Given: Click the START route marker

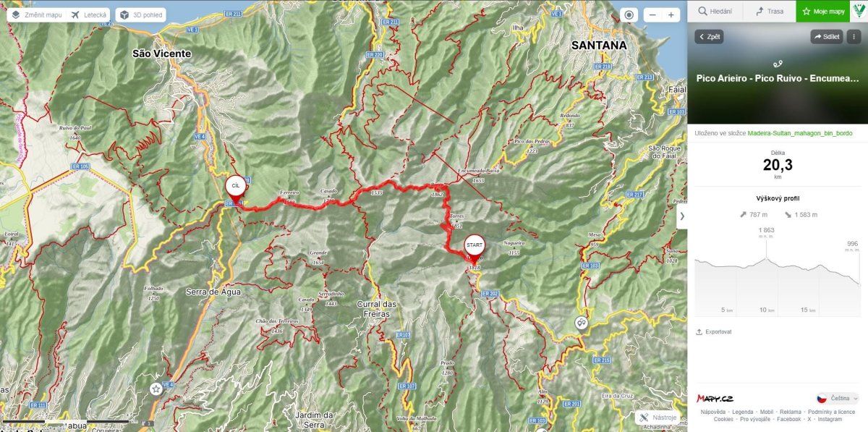Looking at the screenshot, I should (x=475, y=247).
